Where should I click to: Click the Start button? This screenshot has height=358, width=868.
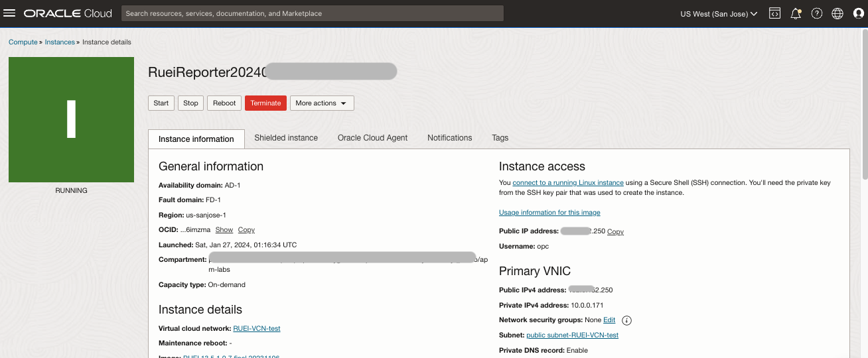(x=161, y=103)
